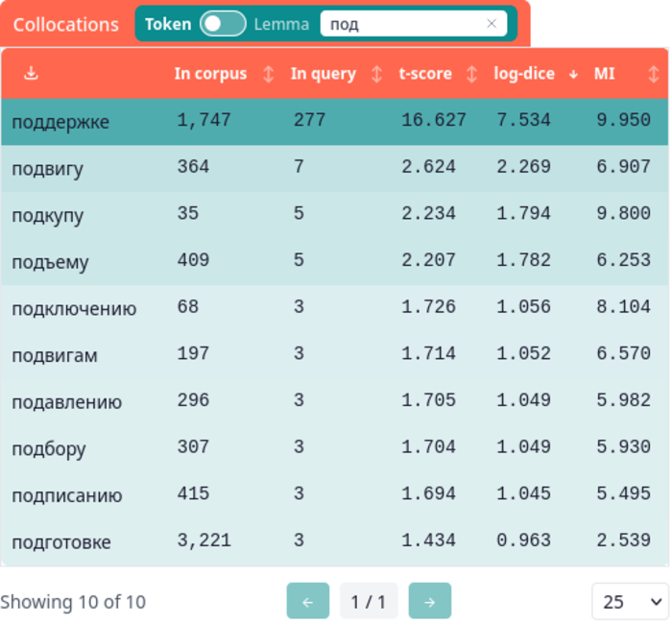This screenshot has width=672, height=624.
Task: Select the подписанию row
Action: point(334,495)
